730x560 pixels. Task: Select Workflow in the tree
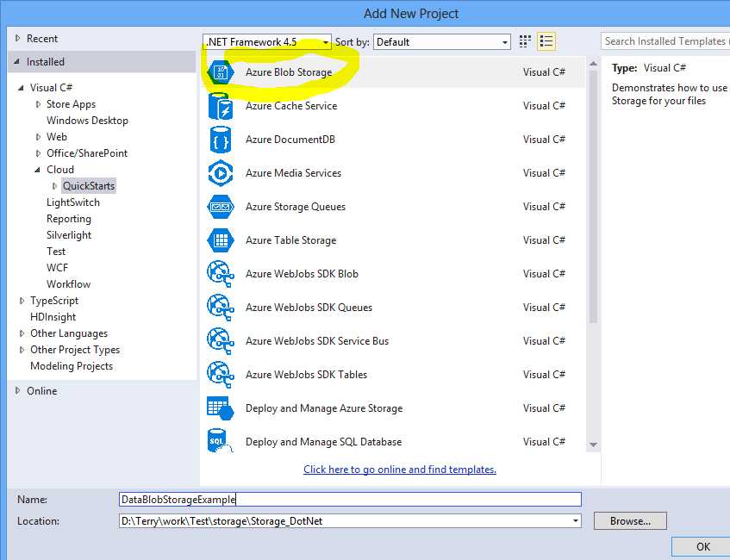pos(68,284)
